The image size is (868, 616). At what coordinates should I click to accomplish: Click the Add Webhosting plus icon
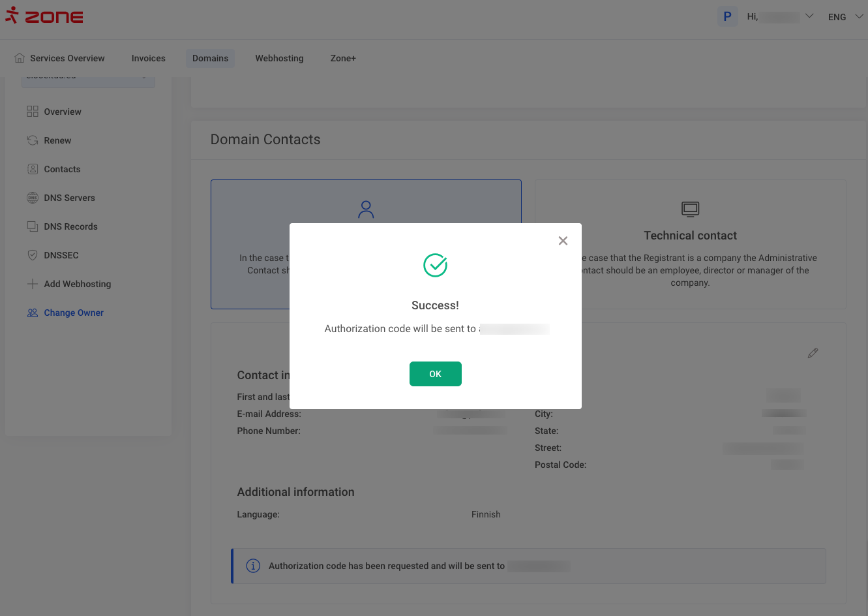click(x=33, y=284)
